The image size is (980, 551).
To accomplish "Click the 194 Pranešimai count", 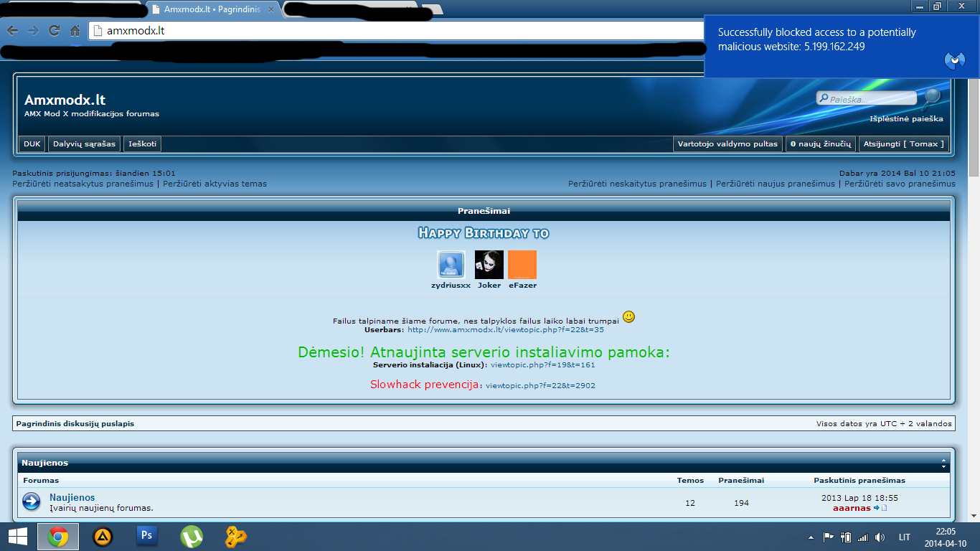I will tap(741, 503).
